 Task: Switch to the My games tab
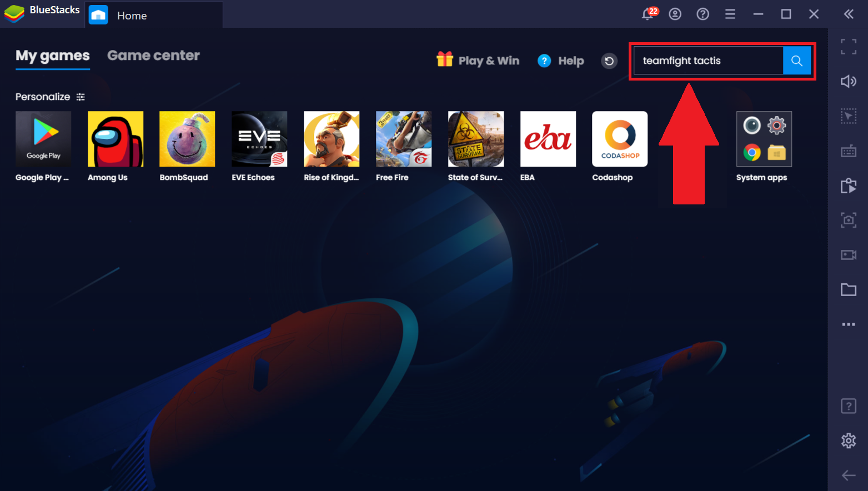point(53,56)
